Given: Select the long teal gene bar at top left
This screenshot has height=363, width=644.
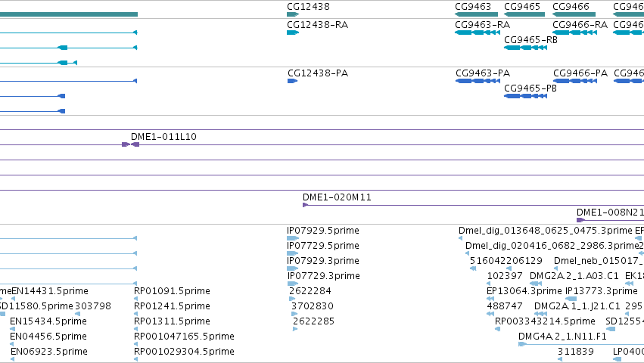Looking at the screenshot, I should [69, 14].
